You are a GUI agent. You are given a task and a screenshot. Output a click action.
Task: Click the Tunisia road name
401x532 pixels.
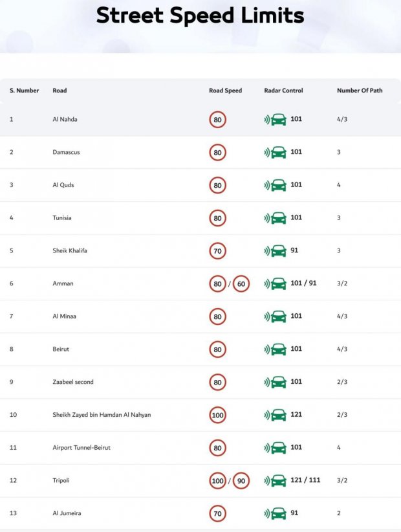tap(61, 218)
